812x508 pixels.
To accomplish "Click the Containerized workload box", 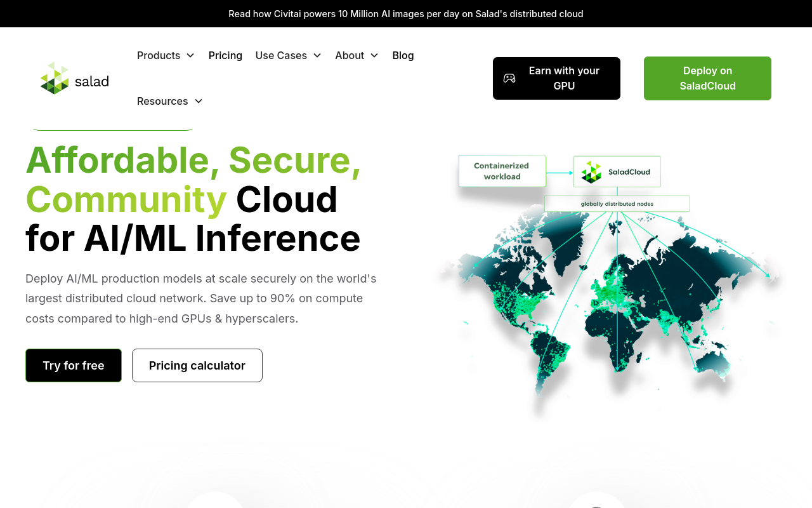I will coord(502,171).
